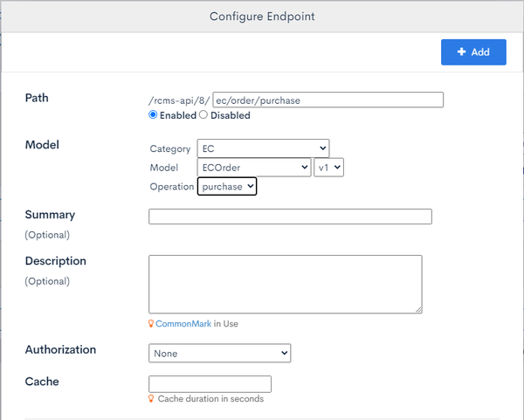Click the 'Category' label text
524x420 pixels.
170,148
